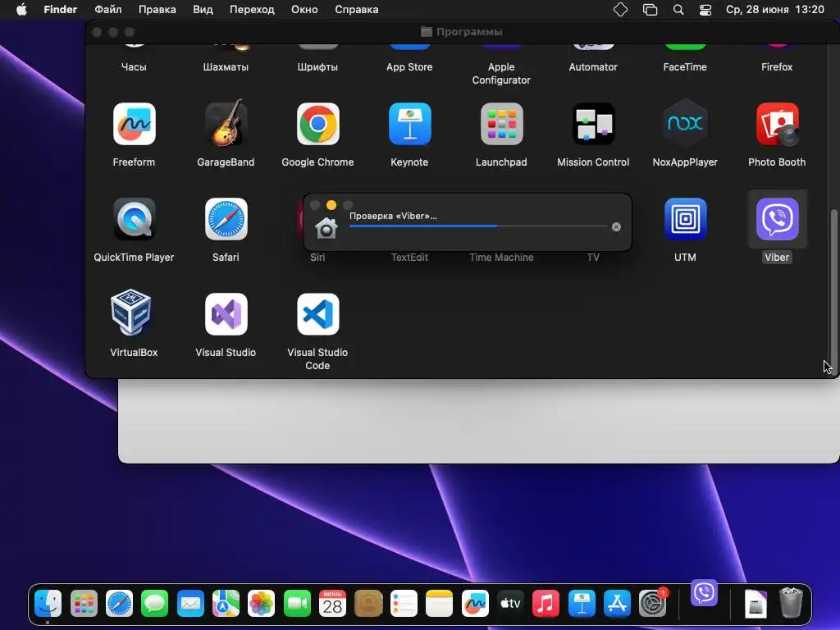Select the Viber app icon in Programs

[x=777, y=218]
